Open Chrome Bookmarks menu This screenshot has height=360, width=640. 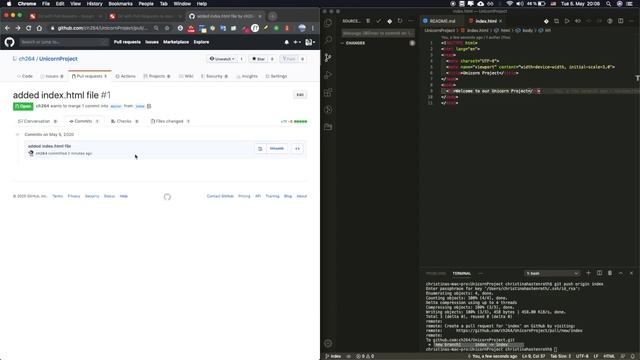point(120,4)
